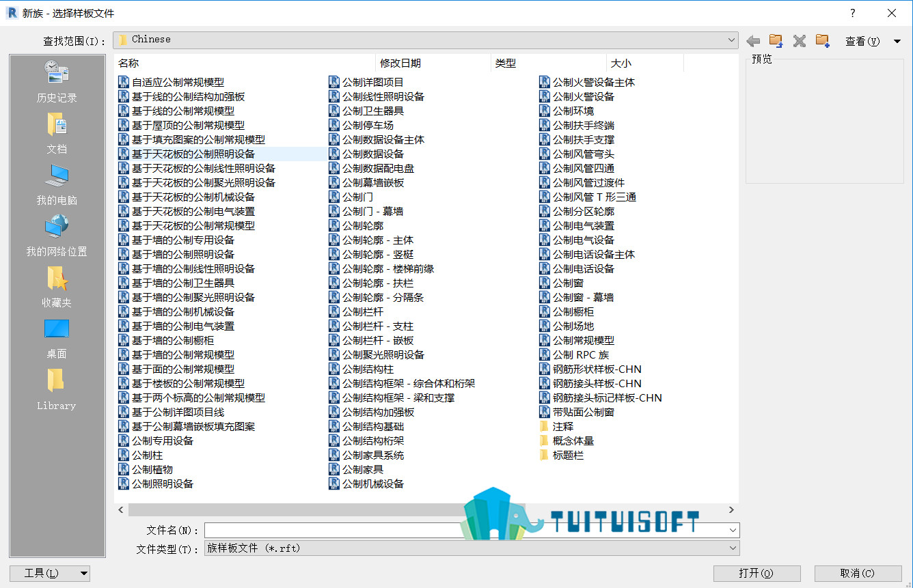
Task: Select 基于墙的公制常规模型 file
Action: click(x=176, y=354)
